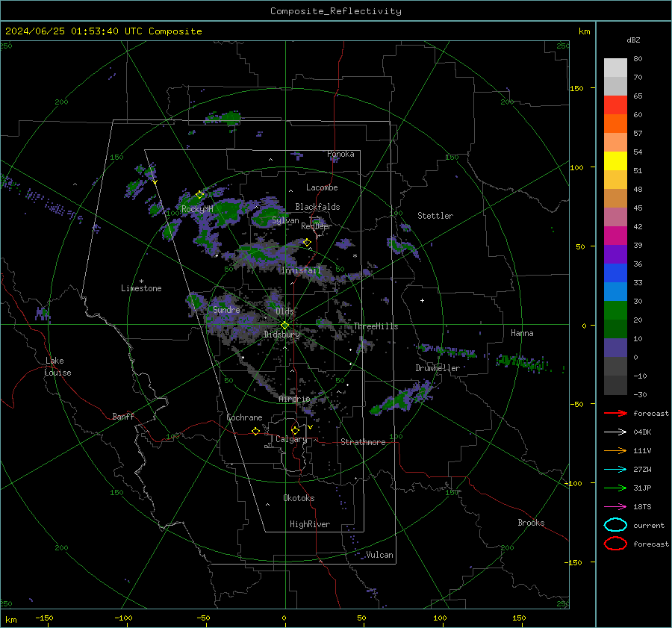Click the asterisk marker above Limestone

coord(141,282)
